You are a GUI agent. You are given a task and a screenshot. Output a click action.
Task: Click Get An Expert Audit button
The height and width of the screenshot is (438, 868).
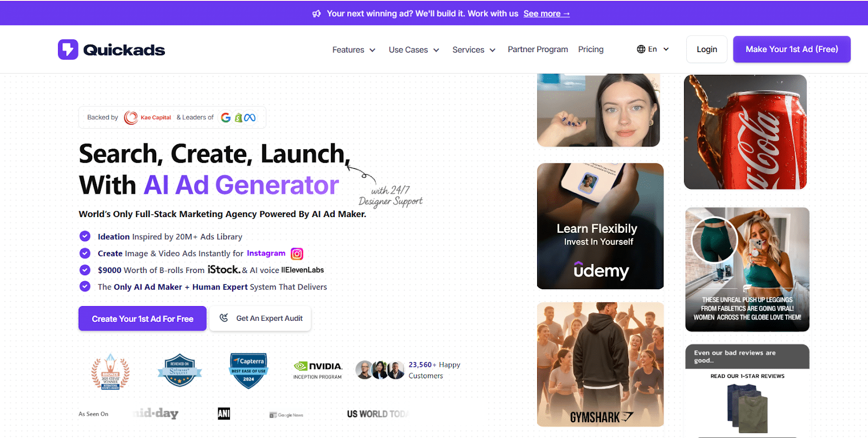(x=260, y=319)
